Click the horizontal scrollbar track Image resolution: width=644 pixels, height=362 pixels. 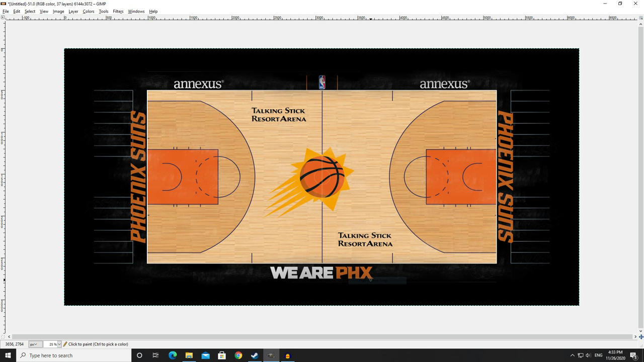pos(322,337)
